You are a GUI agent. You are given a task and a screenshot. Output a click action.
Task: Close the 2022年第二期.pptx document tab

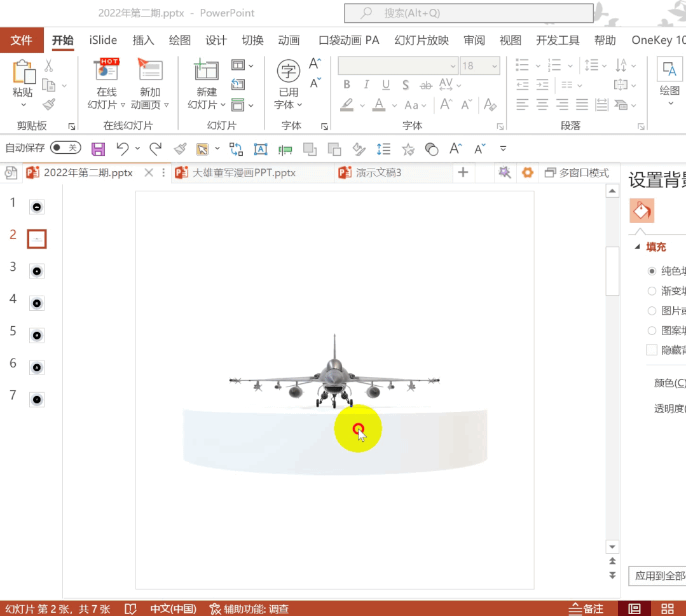click(x=149, y=173)
